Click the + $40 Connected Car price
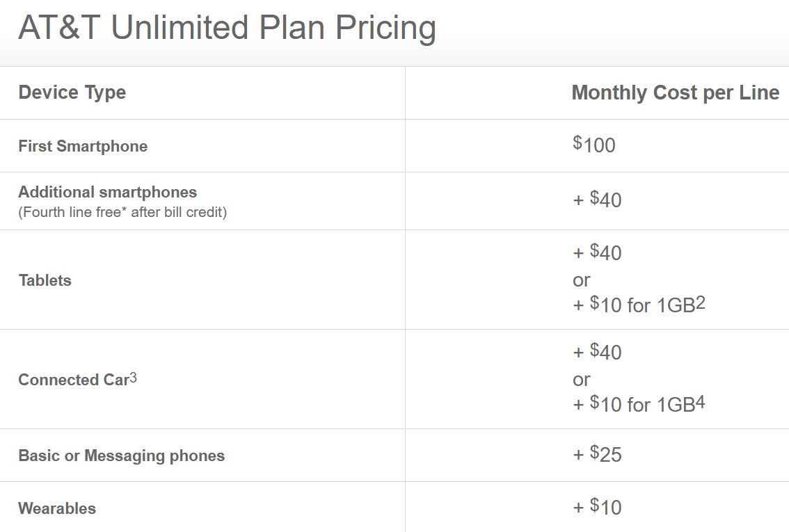Screen dimensions: 789x532 (x=597, y=352)
